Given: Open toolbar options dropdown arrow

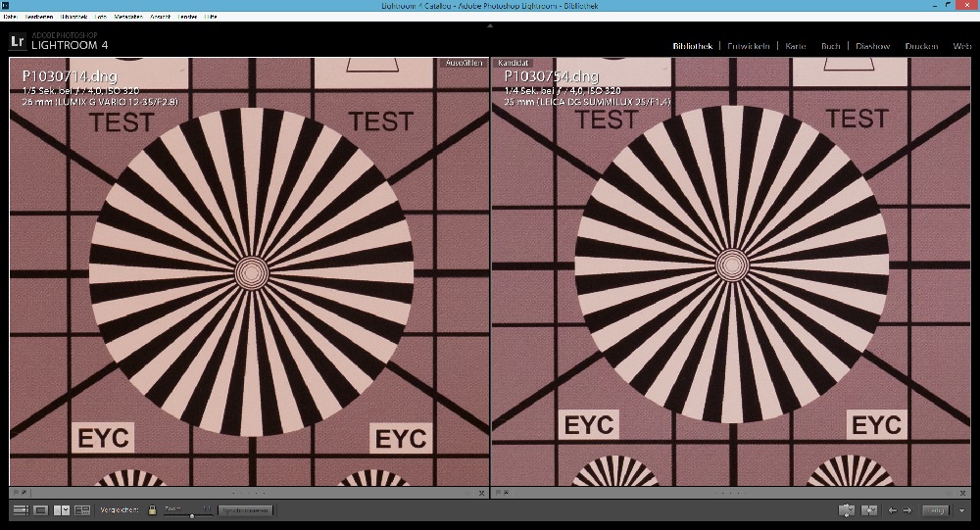Looking at the screenshot, I should pyautogui.click(x=962, y=510).
